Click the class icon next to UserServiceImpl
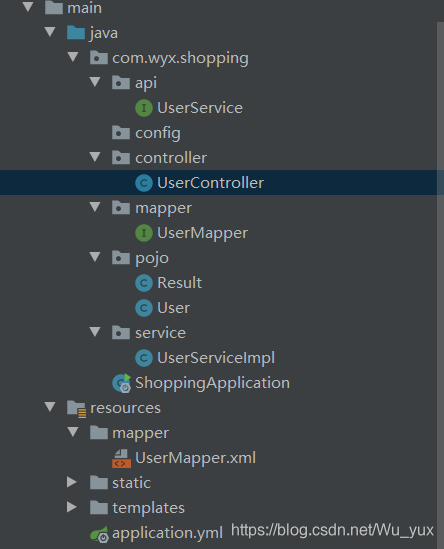 144,358
